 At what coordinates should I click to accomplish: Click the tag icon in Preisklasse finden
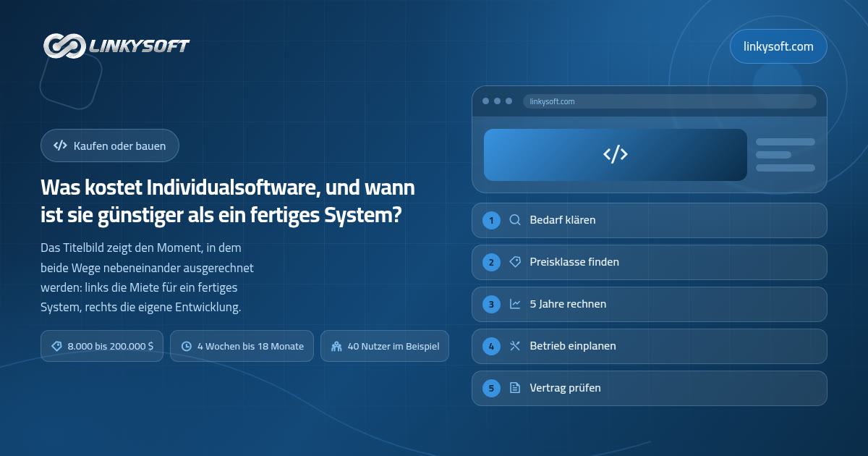[515, 262]
